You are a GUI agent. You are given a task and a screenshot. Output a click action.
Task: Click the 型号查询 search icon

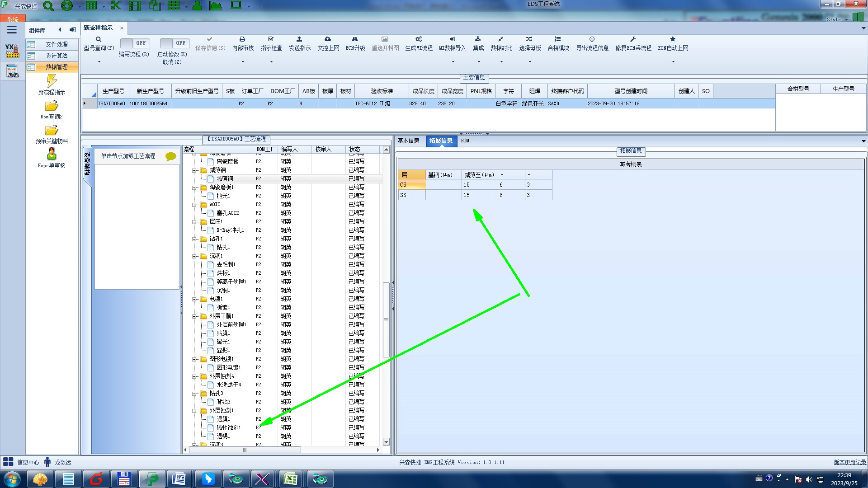(99, 39)
